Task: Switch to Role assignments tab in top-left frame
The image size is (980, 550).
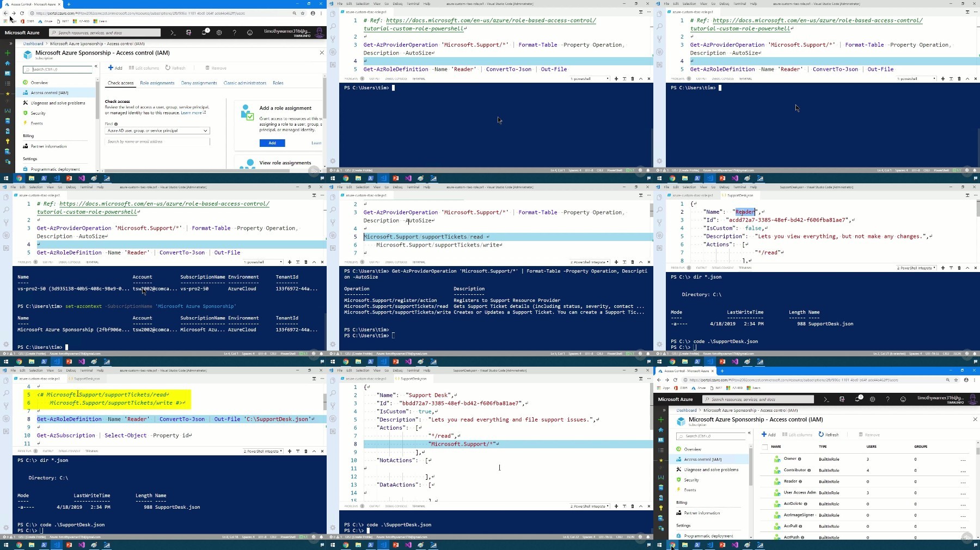Action: pos(157,83)
